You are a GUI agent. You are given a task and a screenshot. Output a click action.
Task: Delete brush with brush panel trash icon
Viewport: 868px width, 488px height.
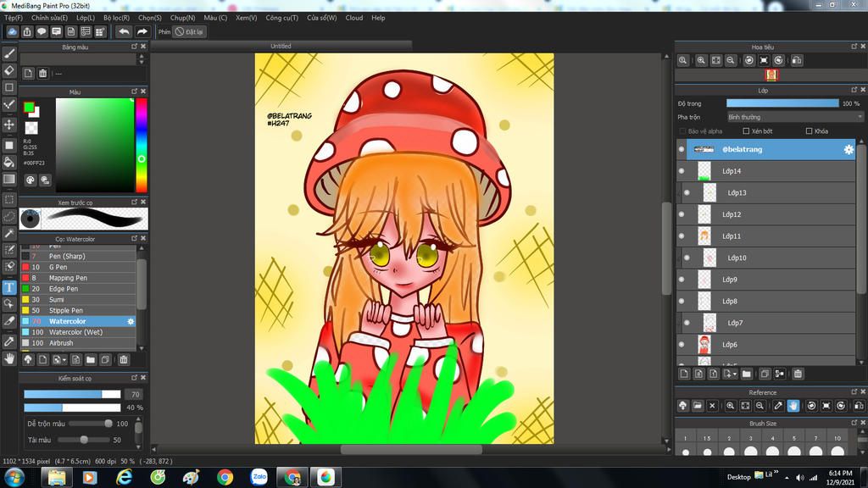point(124,359)
